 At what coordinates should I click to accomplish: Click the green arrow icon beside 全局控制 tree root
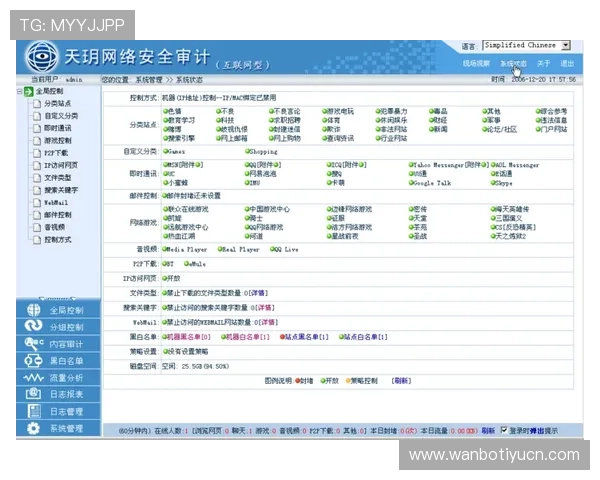[29, 91]
